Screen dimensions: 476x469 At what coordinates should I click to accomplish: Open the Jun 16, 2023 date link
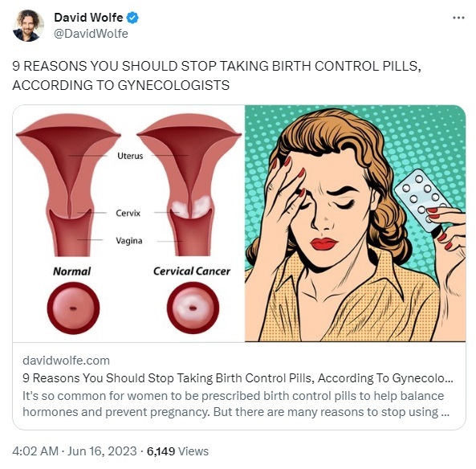[102, 451]
